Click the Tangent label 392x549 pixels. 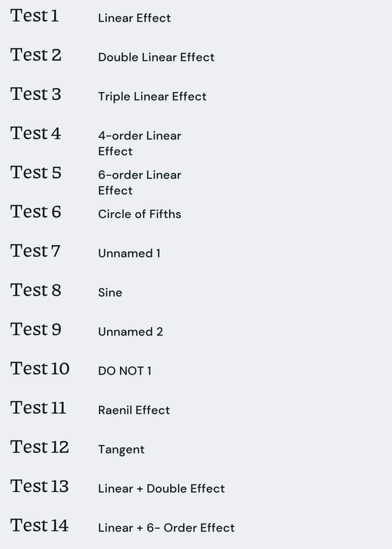tap(122, 449)
